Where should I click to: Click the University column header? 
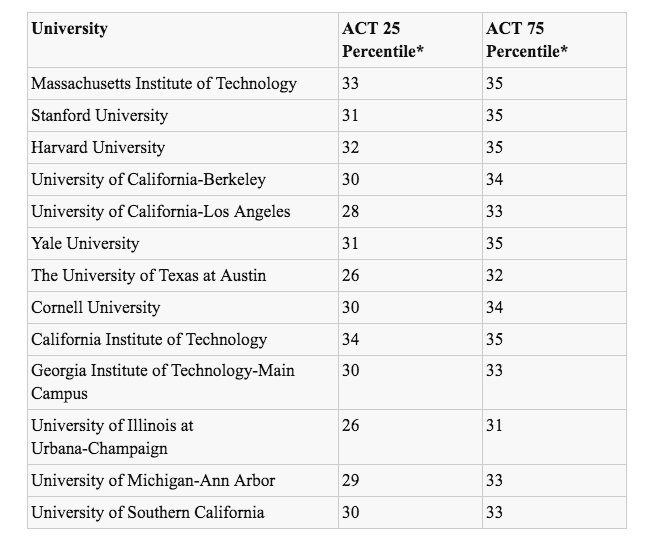pos(69,29)
